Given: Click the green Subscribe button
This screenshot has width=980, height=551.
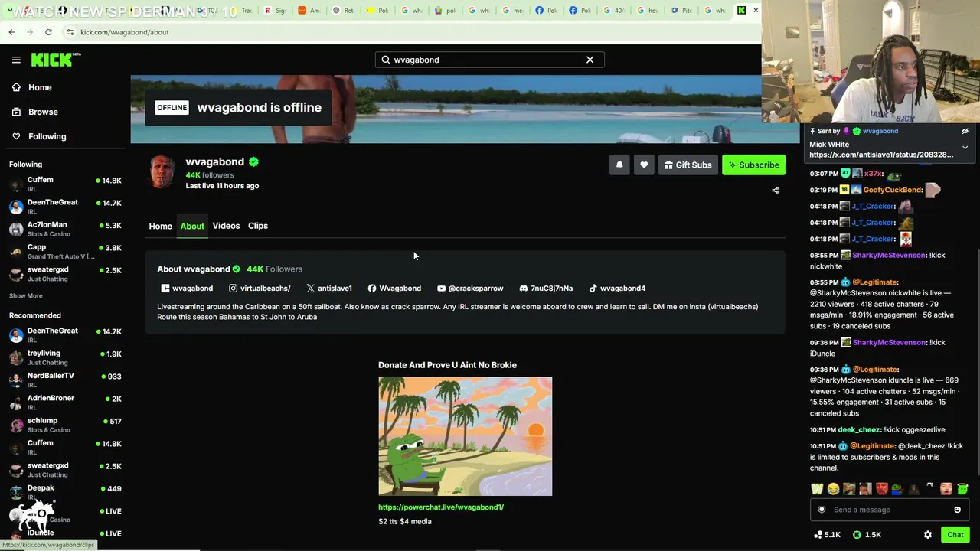Looking at the screenshot, I should (753, 165).
